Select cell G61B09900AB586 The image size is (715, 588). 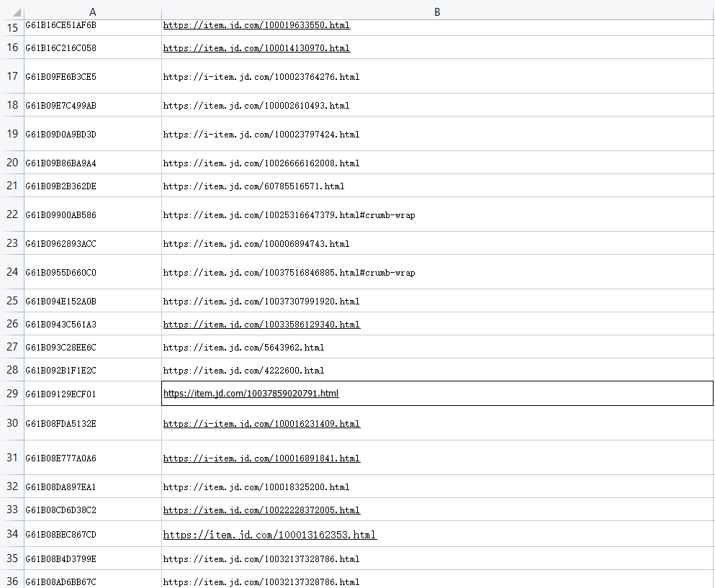click(x=93, y=214)
